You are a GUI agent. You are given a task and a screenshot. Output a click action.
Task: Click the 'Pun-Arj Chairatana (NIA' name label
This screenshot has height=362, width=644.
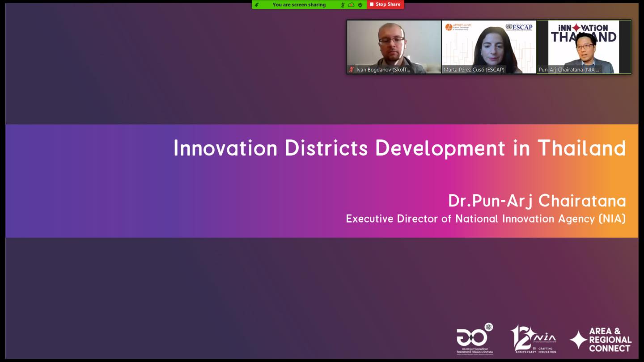pyautogui.click(x=569, y=70)
